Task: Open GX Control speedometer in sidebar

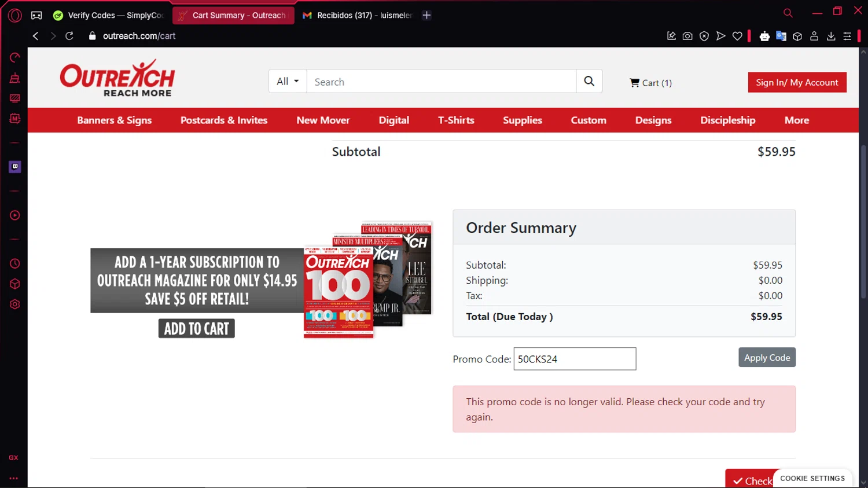Action: (15, 57)
